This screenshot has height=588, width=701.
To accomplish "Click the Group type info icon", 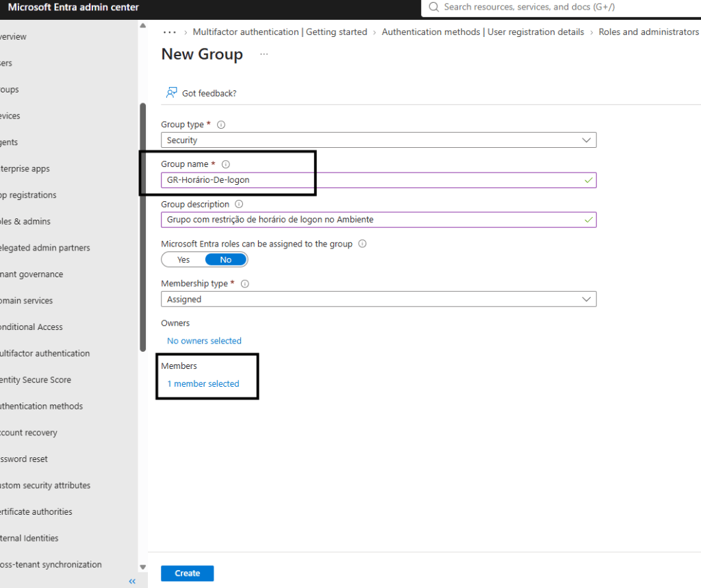I will 221,125.
